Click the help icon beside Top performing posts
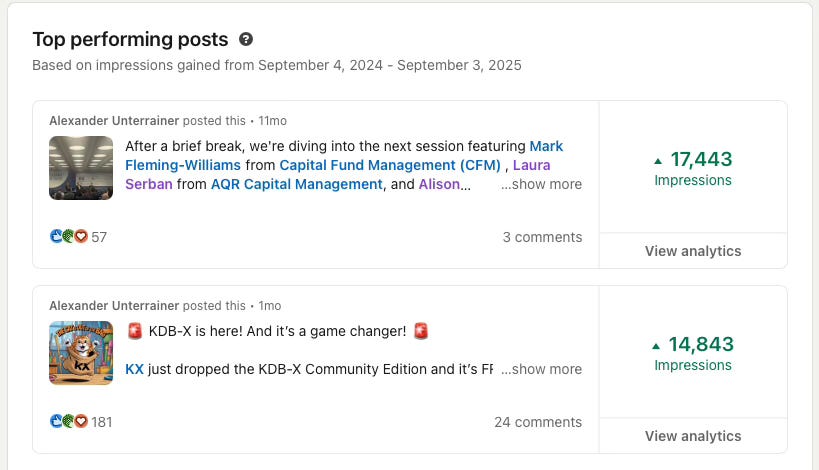 pyautogui.click(x=246, y=39)
